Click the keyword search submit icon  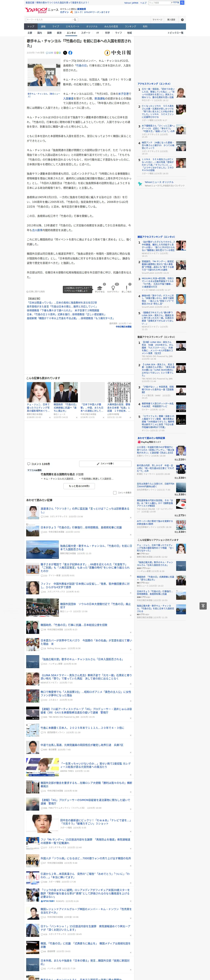(x=75, y=20)
